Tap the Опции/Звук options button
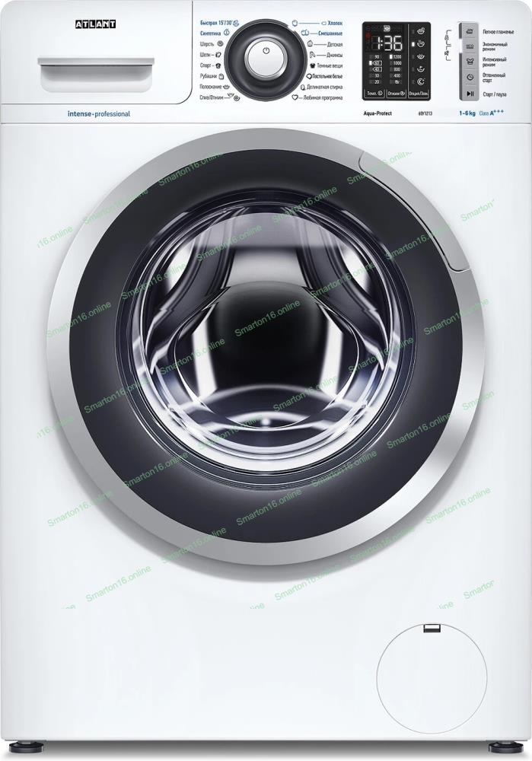 pos(419,93)
